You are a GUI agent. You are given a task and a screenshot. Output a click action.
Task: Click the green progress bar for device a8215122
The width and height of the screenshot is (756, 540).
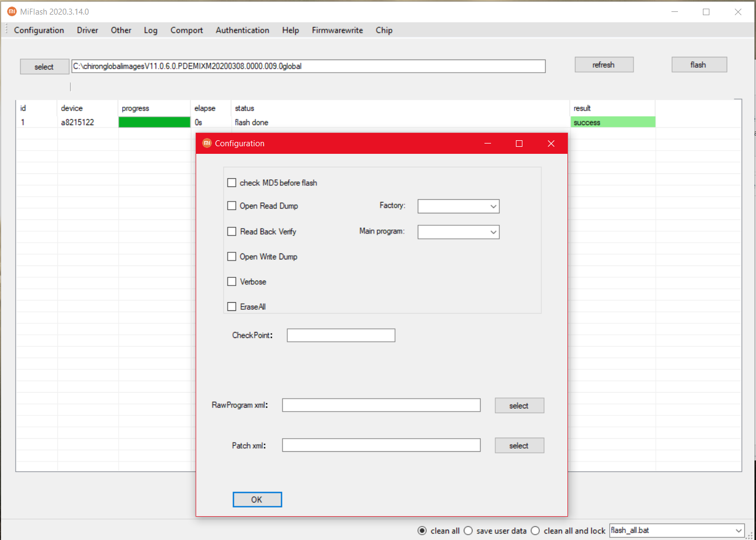click(x=154, y=122)
